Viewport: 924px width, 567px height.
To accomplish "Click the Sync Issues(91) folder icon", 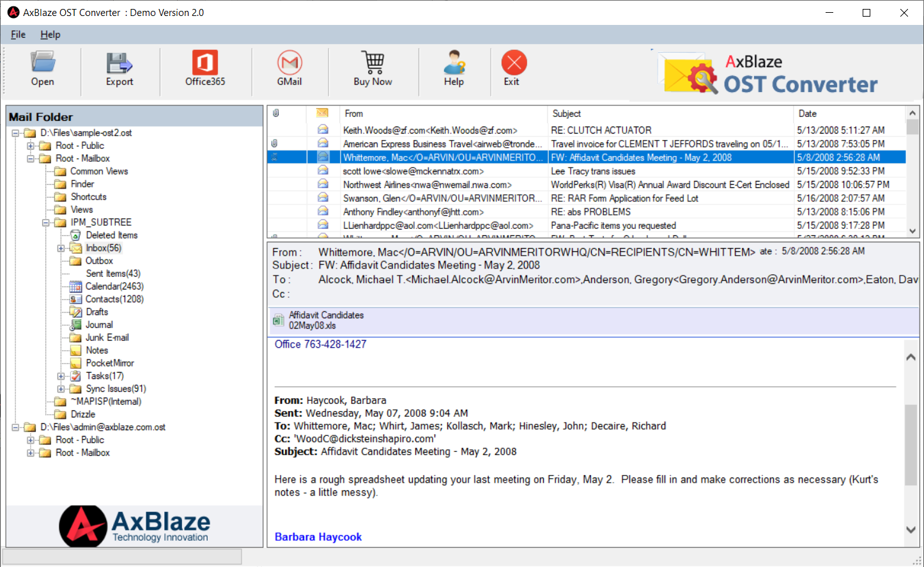I will [x=75, y=389].
